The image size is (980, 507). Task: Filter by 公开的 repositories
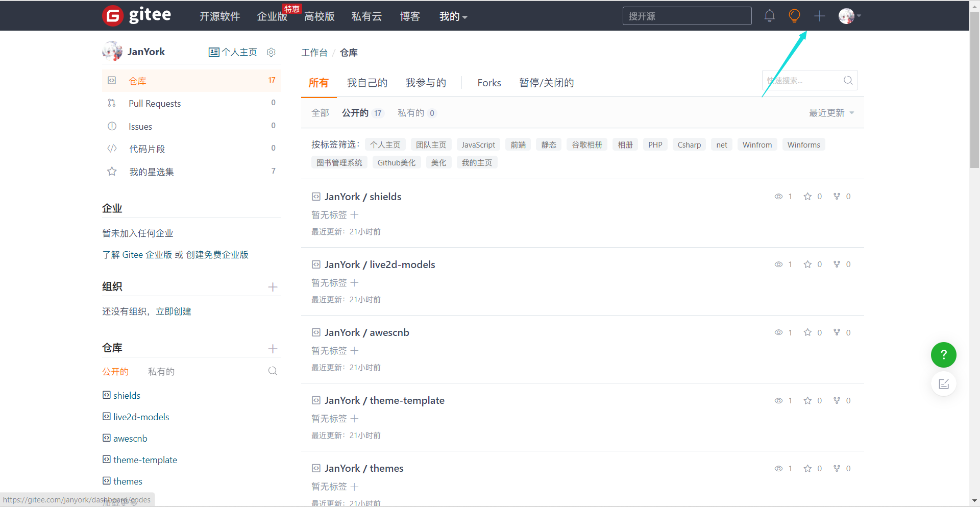pyautogui.click(x=362, y=113)
